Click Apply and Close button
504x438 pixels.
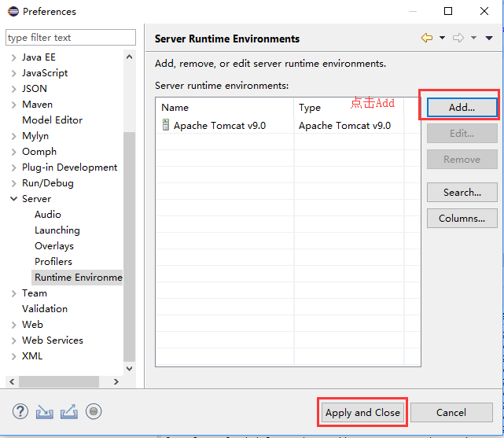[362, 412]
